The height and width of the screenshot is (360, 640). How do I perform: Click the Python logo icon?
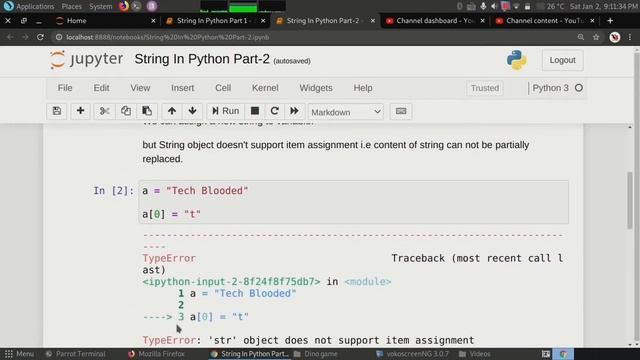point(516,60)
